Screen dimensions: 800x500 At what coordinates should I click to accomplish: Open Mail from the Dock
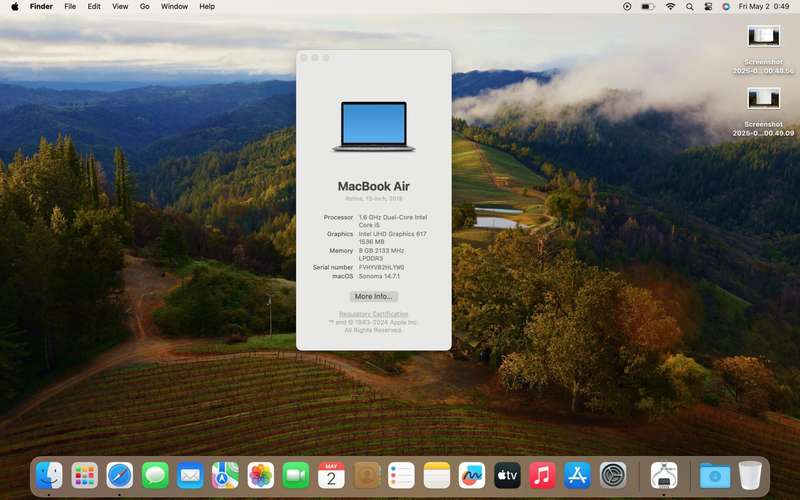tap(190, 476)
